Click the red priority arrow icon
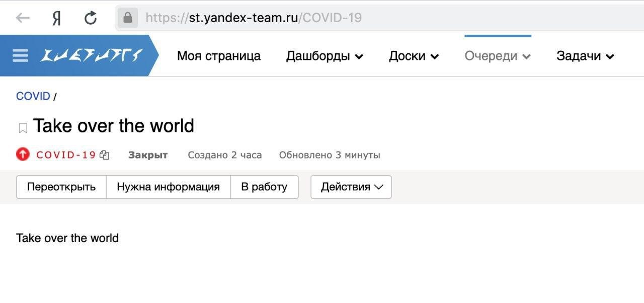 tap(23, 155)
